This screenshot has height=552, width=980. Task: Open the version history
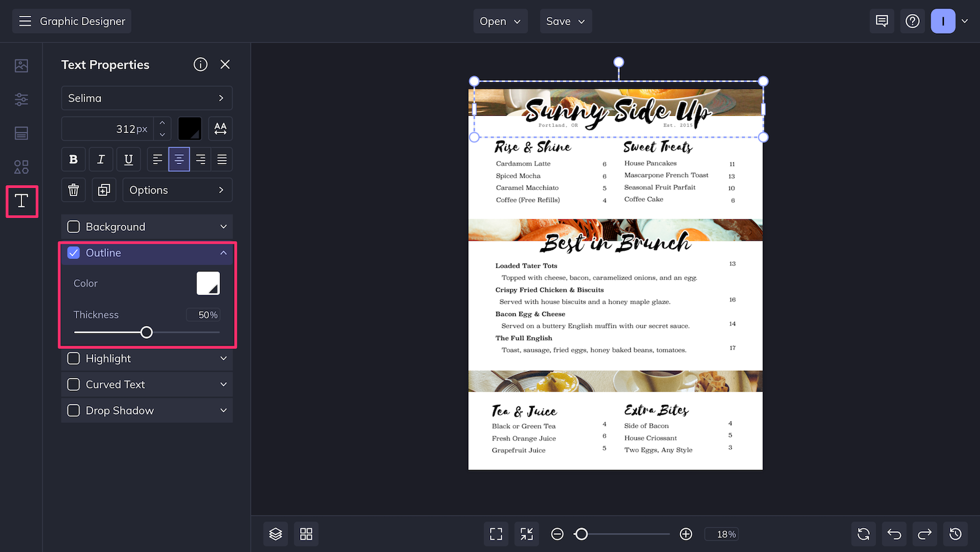click(x=955, y=534)
